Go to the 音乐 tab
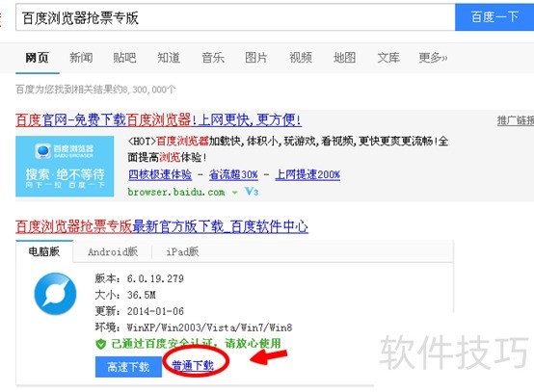This screenshot has height=392, width=534. pos(213,58)
